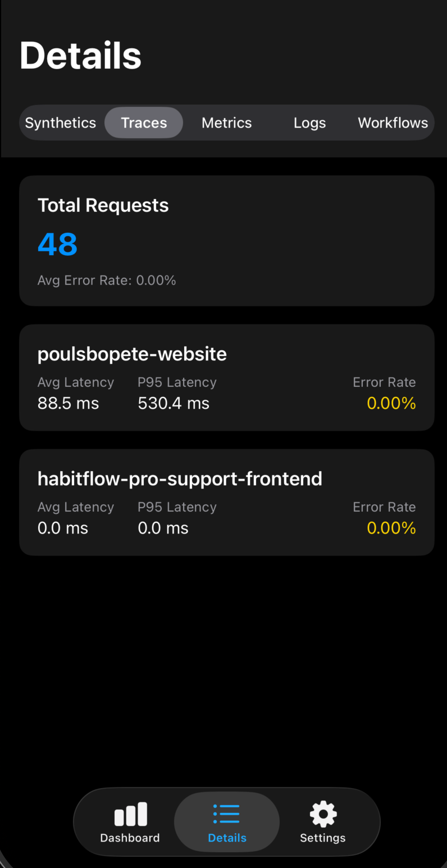The image size is (447, 868).
Task: Switch to the Metrics tab
Action: click(226, 123)
